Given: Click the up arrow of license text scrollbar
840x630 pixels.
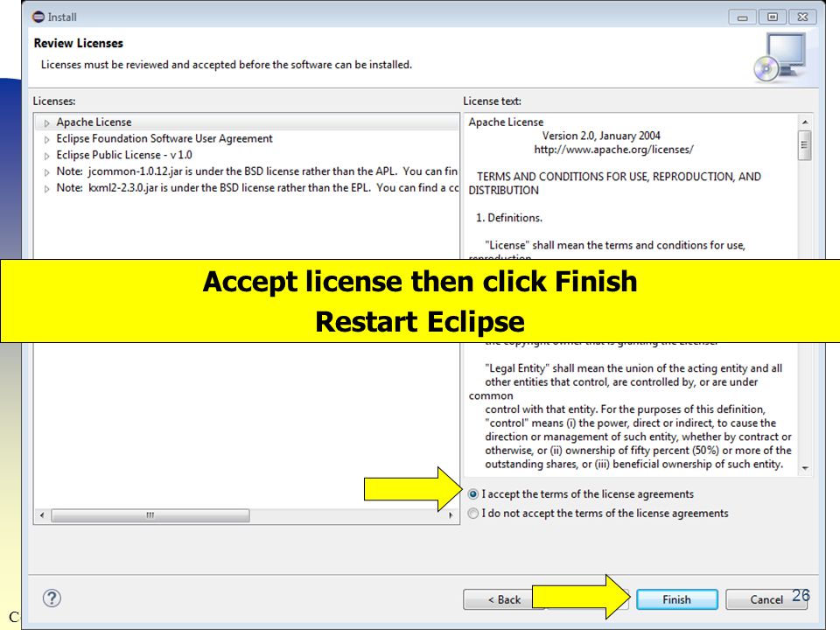Looking at the screenshot, I should [805, 122].
